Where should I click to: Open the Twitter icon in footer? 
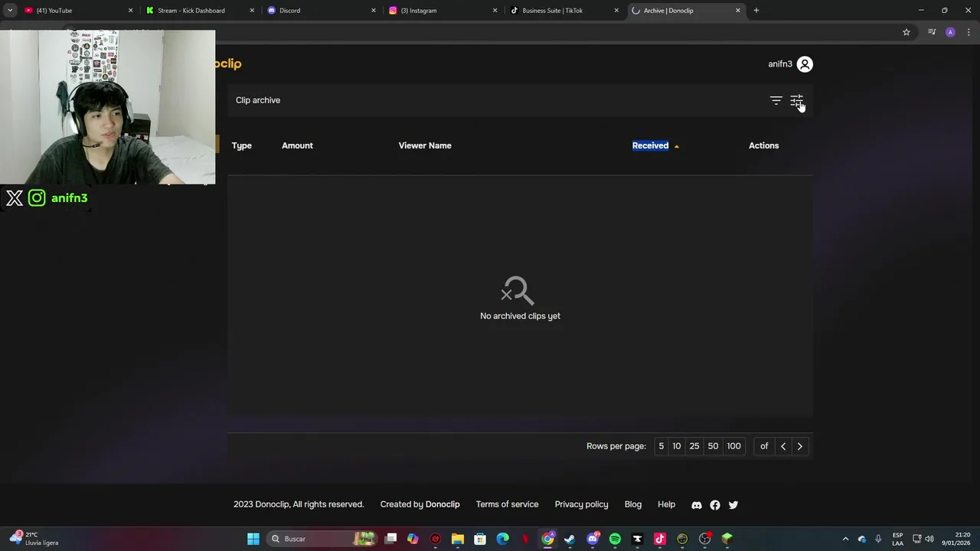[x=733, y=505]
